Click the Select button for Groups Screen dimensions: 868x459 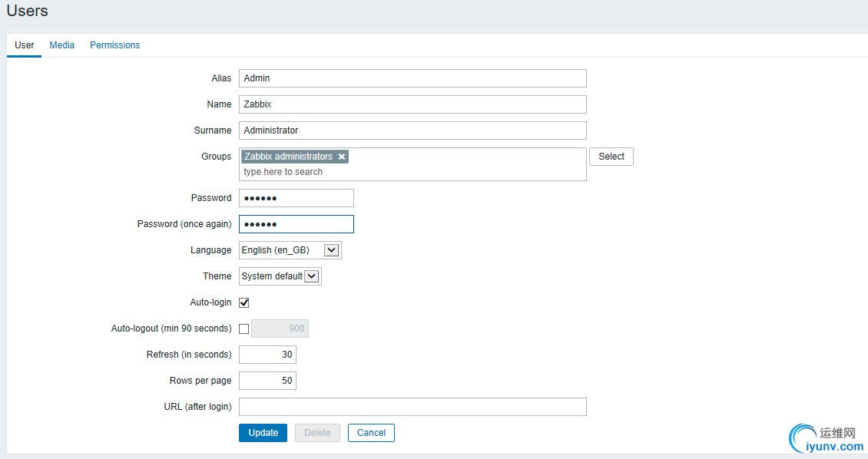click(x=611, y=157)
